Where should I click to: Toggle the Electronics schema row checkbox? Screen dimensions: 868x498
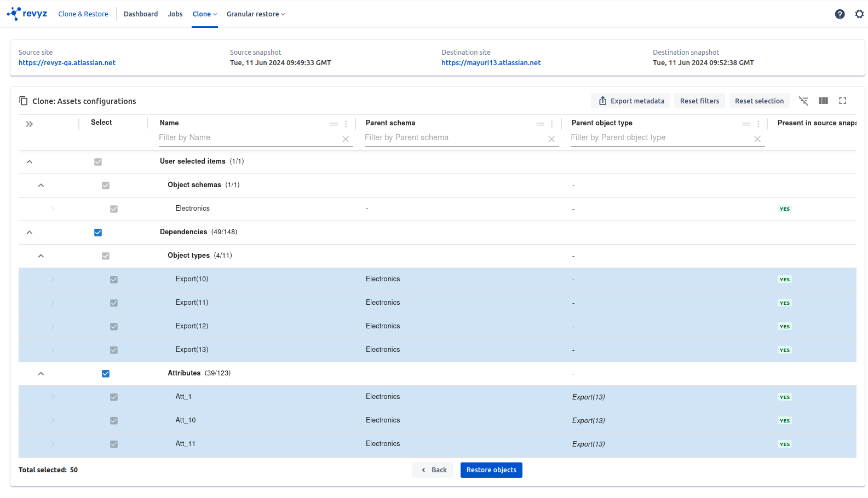click(114, 209)
